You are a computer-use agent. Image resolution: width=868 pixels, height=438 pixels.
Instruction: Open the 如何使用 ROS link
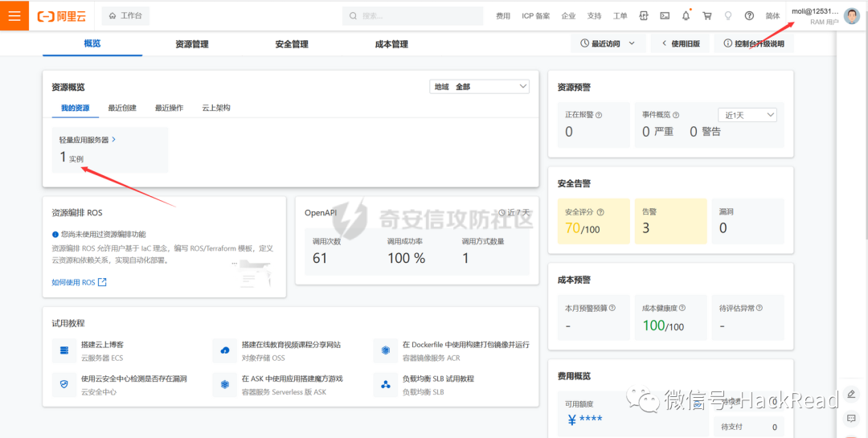pos(79,282)
